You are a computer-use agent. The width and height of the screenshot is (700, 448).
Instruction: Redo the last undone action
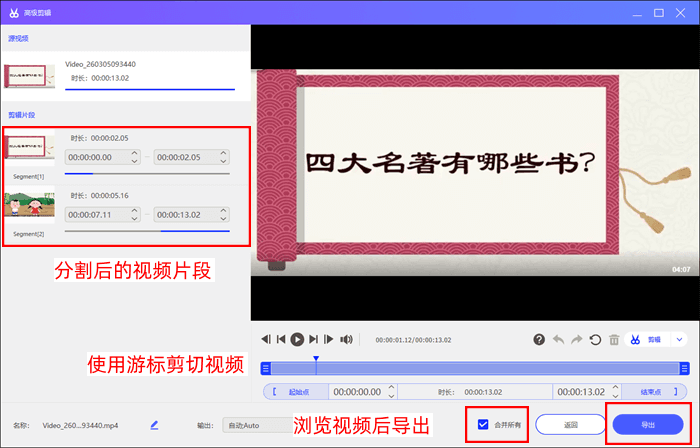pyautogui.click(x=577, y=340)
